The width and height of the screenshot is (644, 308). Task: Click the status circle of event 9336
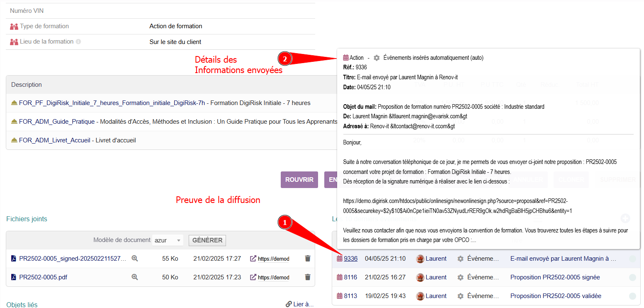click(x=632, y=259)
